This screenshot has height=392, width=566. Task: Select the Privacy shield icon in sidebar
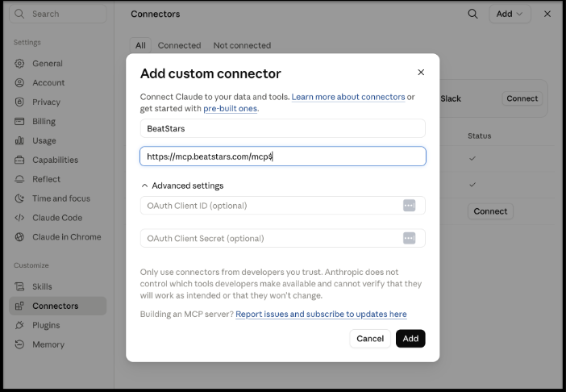click(19, 102)
